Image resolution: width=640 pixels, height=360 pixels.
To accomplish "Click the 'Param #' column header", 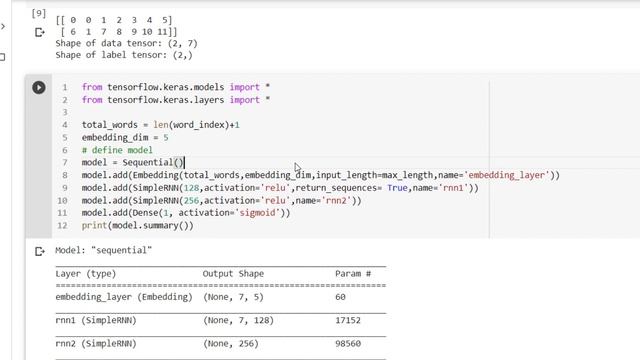I will pos(353,273).
